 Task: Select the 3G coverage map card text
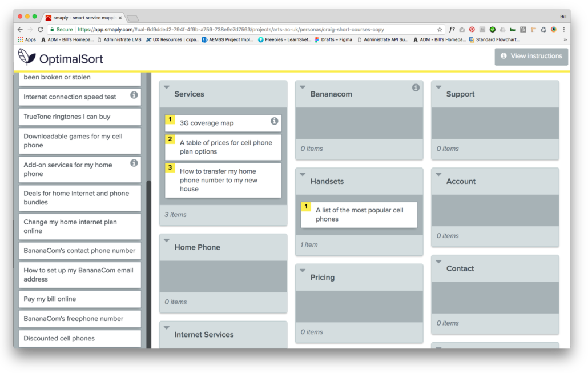click(x=207, y=123)
